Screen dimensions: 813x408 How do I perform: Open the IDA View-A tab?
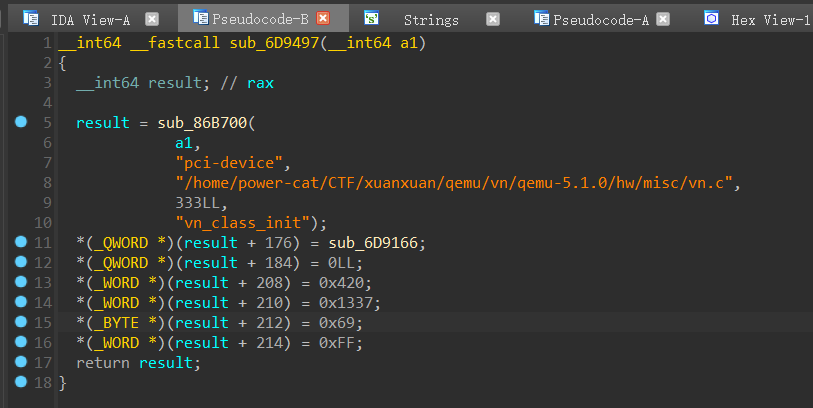coord(90,20)
